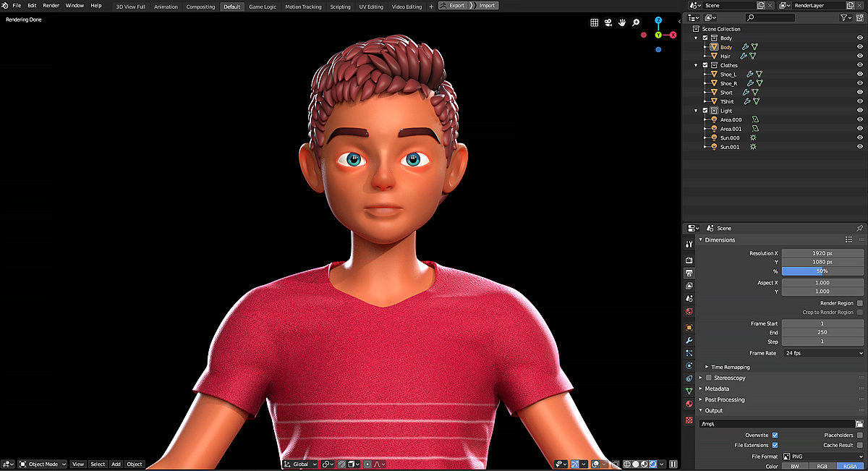The image size is (868, 471).
Task: Hide Sun.001 light with its eye icon
Action: 859,147
